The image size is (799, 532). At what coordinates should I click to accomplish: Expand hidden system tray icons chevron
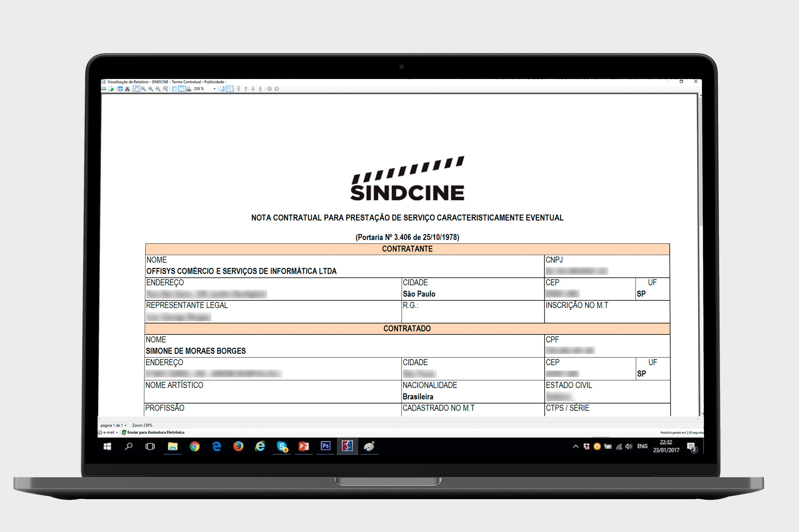(x=575, y=447)
